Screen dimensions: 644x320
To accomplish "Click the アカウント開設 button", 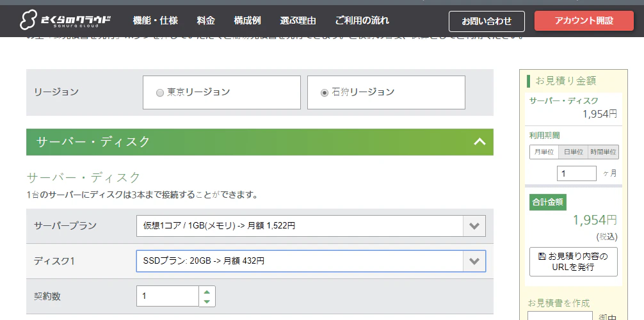I will (584, 21).
